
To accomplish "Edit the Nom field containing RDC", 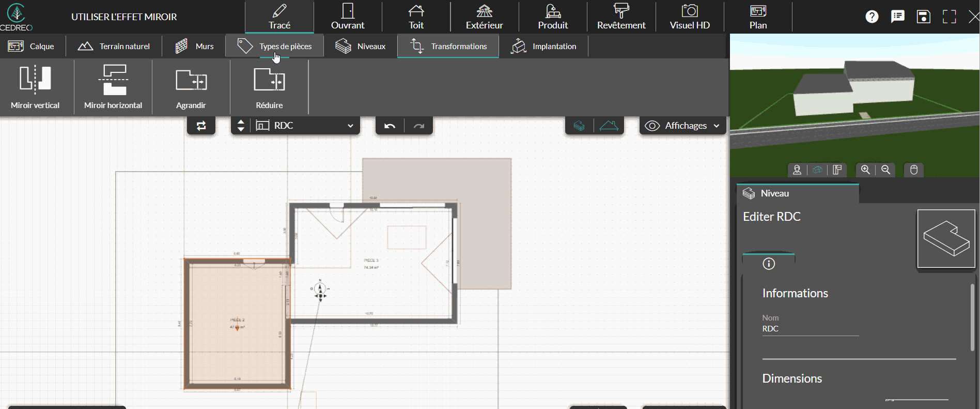I will tap(810, 329).
